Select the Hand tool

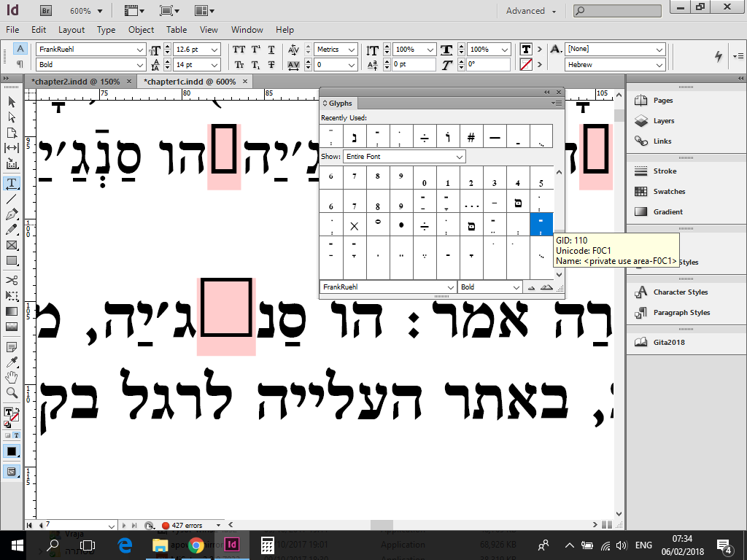point(12,378)
